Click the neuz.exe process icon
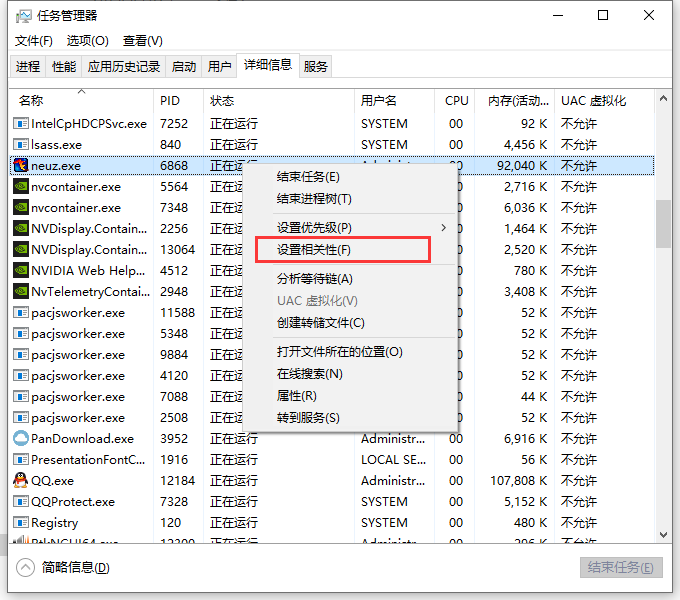 point(20,166)
